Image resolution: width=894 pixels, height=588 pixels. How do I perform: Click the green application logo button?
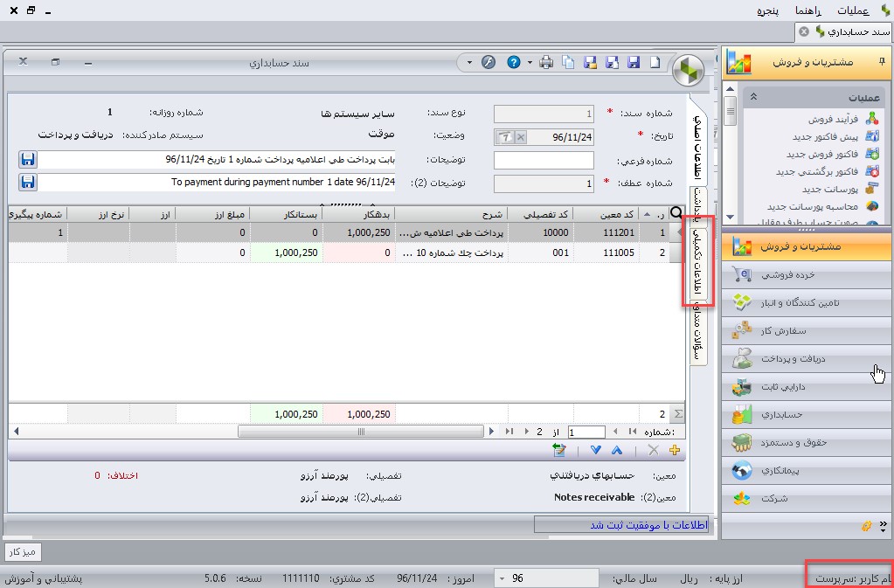pyautogui.click(x=689, y=72)
